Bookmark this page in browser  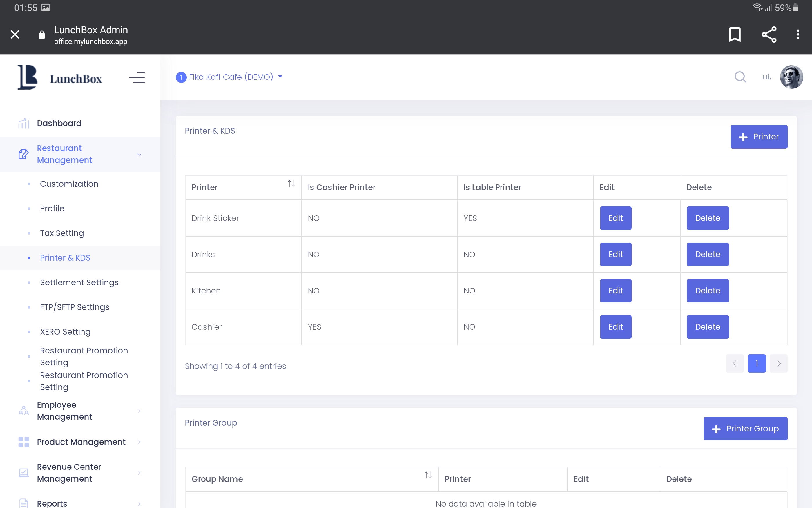pos(735,34)
